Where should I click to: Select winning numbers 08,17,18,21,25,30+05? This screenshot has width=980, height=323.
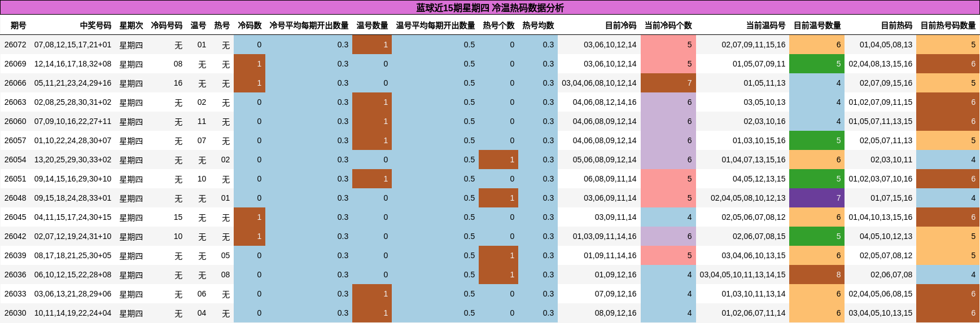pyautogui.click(x=73, y=255)
